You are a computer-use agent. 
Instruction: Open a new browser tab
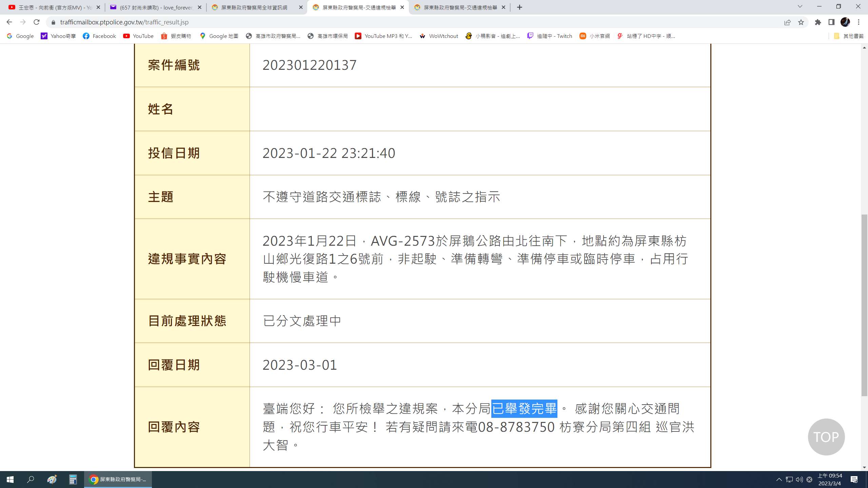pos(519,7)
